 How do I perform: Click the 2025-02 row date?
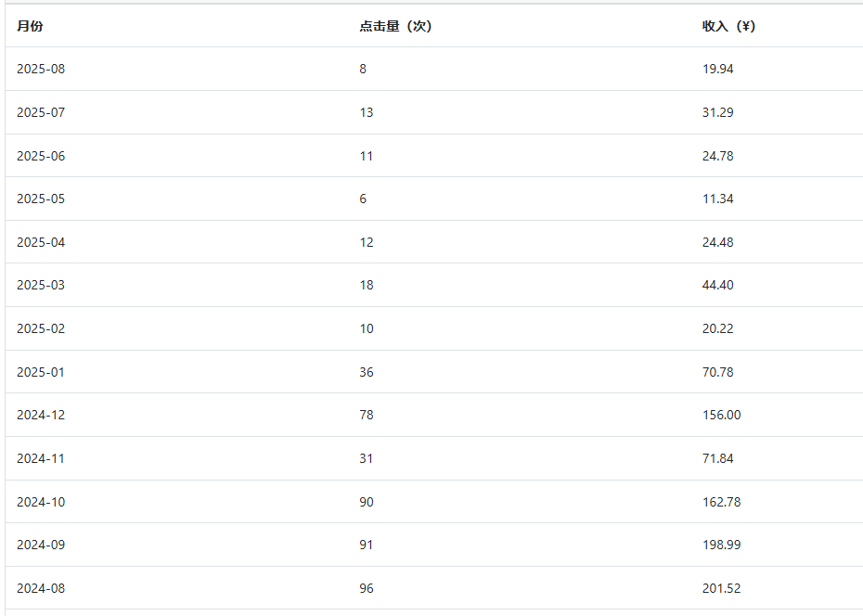[x=41, y=328]
